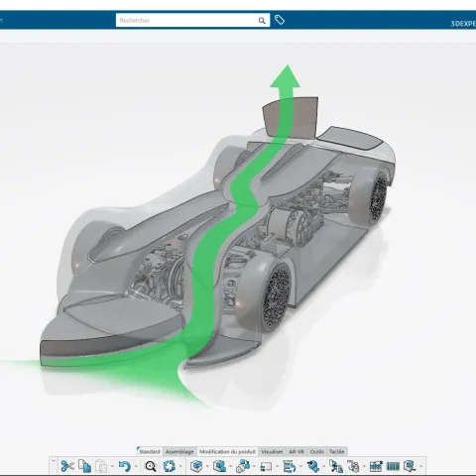Click the scissors Cut icon
This screenshot has height=476, width=476.
[67, 466]
